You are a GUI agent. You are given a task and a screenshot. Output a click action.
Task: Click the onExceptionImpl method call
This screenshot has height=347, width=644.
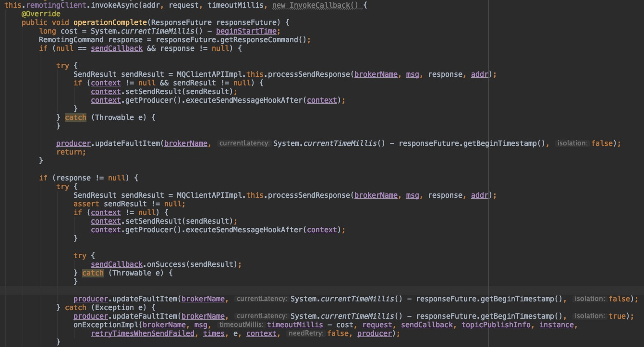coord(106,325)
